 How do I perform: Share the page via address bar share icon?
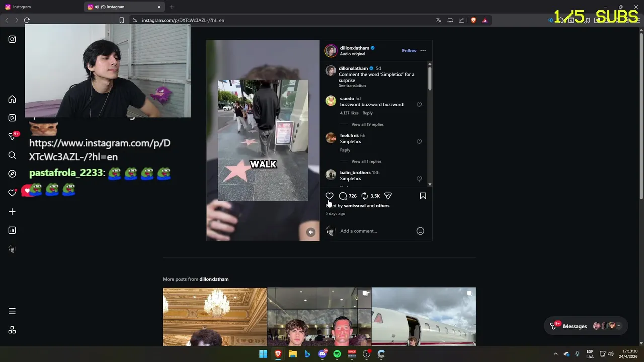461,20
